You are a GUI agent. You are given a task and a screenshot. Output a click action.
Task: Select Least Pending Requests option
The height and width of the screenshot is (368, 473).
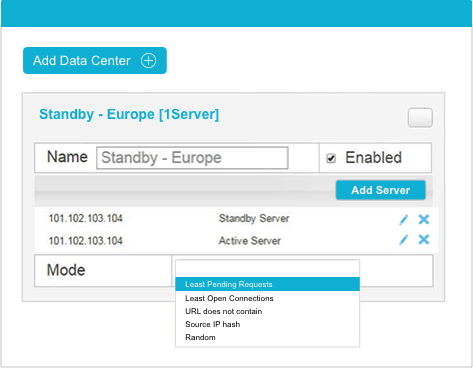(x=267, y=284)
